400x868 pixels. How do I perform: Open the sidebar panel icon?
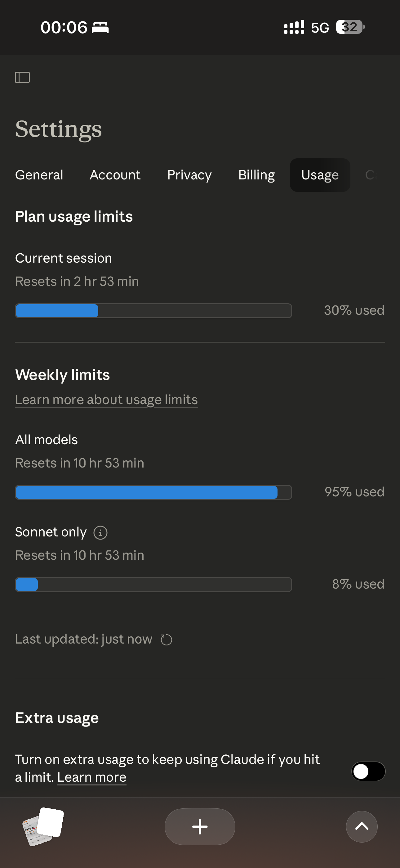click(22, 77)
